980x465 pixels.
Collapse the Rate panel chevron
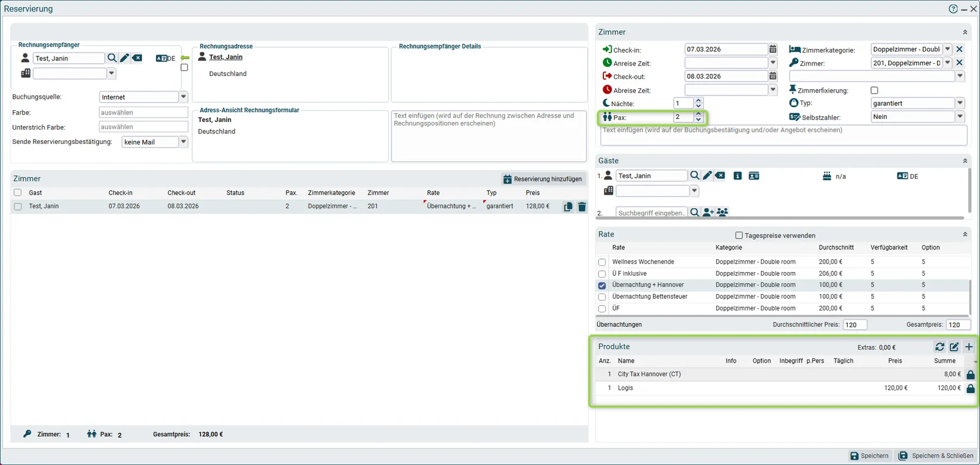965,234
